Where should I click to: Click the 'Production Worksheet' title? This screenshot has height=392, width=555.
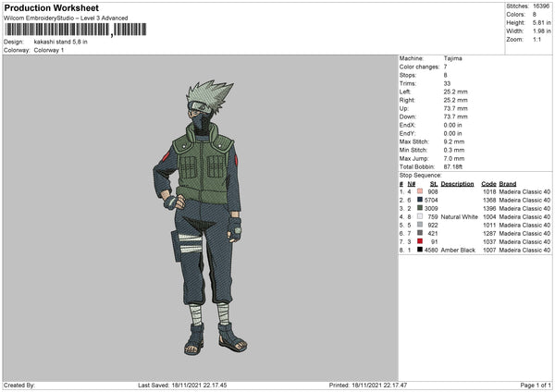51,7
